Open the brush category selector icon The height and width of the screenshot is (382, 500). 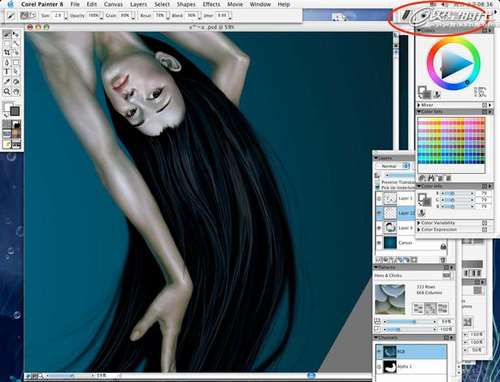tap(405, 15)
